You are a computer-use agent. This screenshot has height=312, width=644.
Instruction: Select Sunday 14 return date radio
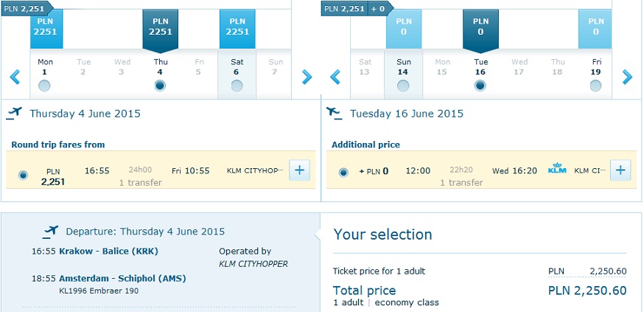click(x=403, y=86)
